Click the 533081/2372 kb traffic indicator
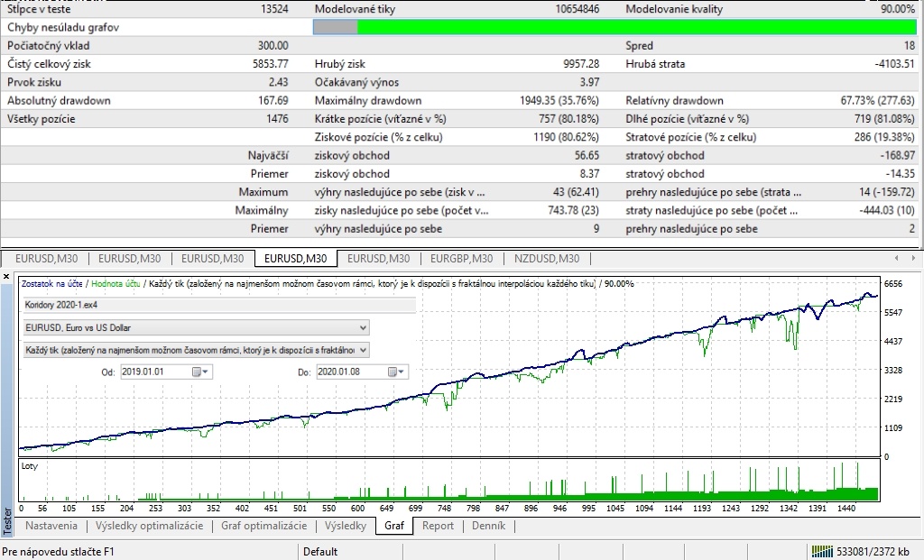 click(x=873, y=552)
